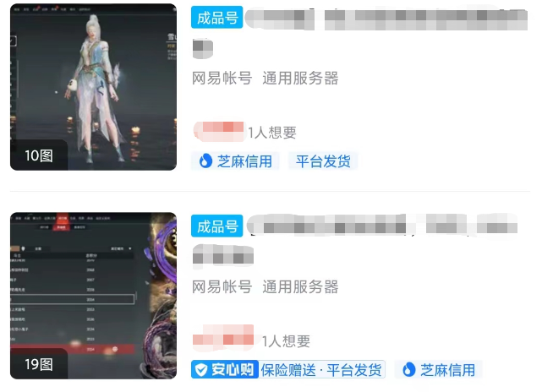Viewport: 542px width, 392px height.
Task: Click the second listing's 成品号 tag
Action: coord(217,226)
